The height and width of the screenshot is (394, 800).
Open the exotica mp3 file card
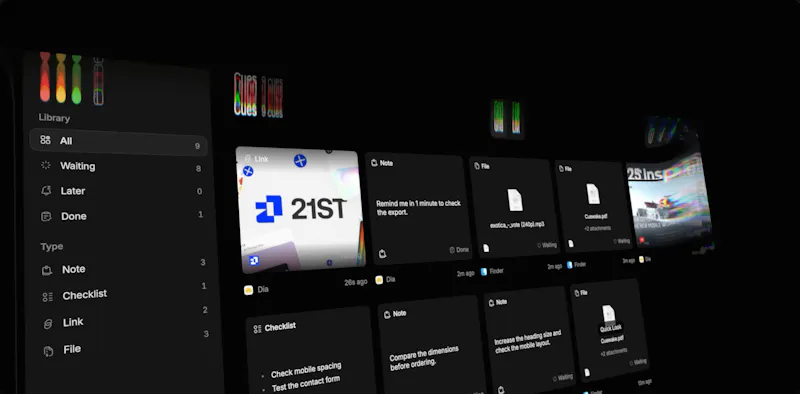pos(514,206)
